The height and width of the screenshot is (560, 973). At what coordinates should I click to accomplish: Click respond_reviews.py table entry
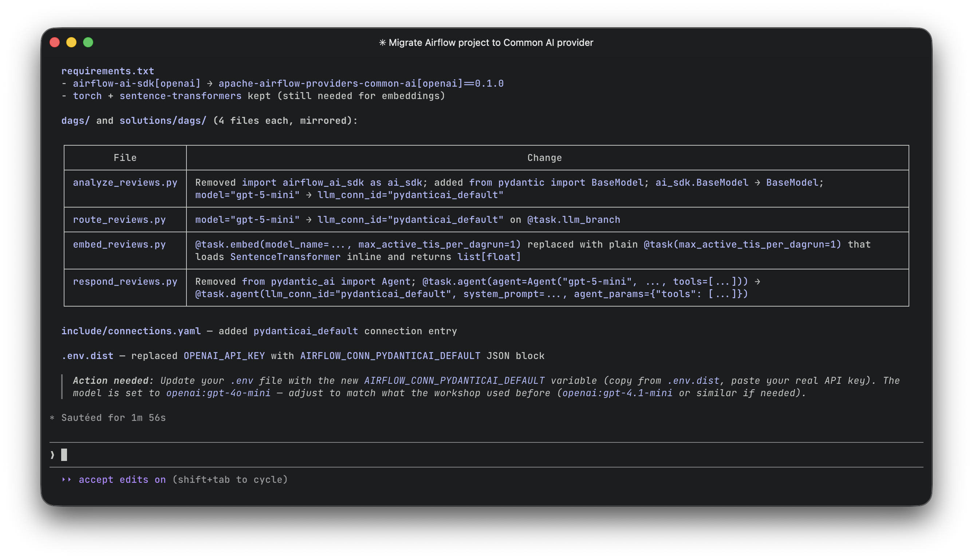[x=125, y=282]
